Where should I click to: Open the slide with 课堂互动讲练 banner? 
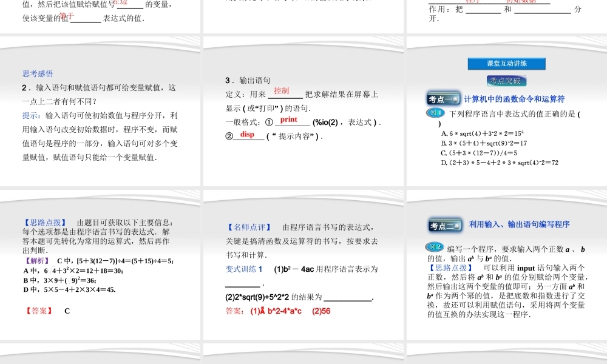507,112
